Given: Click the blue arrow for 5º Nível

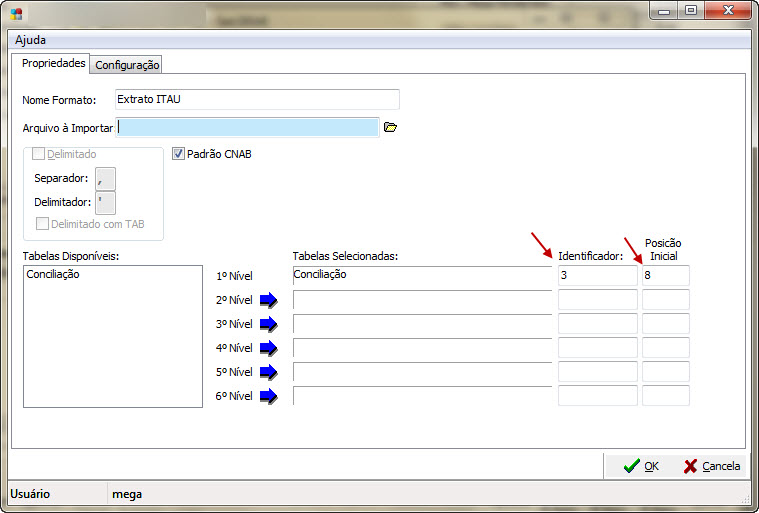Looking at the screenshot, I should click(x=268, y=372).
